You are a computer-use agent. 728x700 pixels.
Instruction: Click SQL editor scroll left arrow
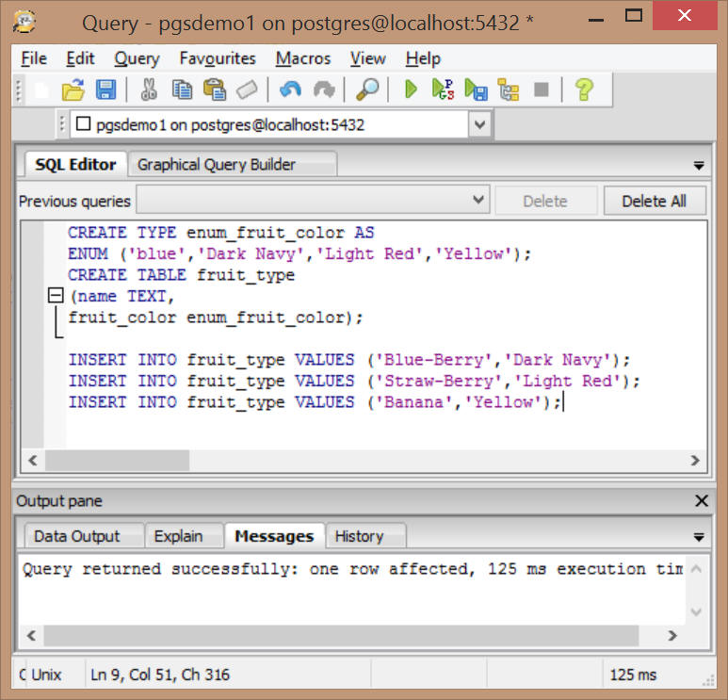point(33,461)
